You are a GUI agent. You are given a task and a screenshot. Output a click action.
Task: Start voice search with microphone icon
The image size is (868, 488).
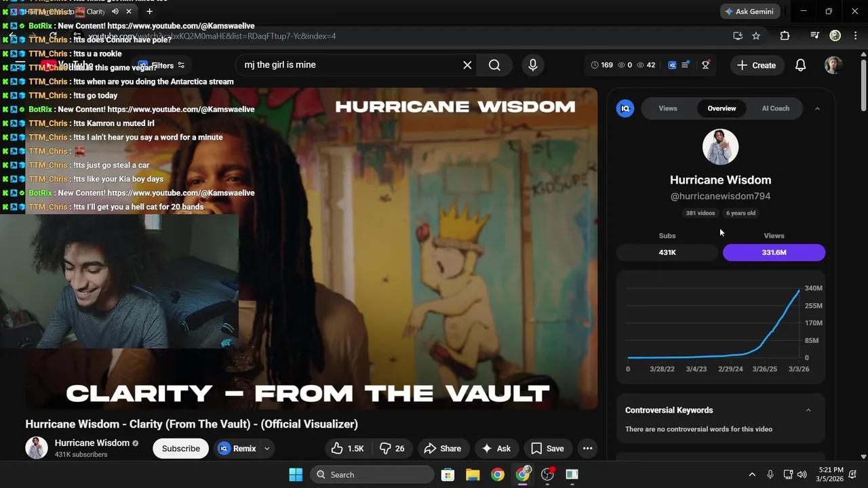point(533,65)
